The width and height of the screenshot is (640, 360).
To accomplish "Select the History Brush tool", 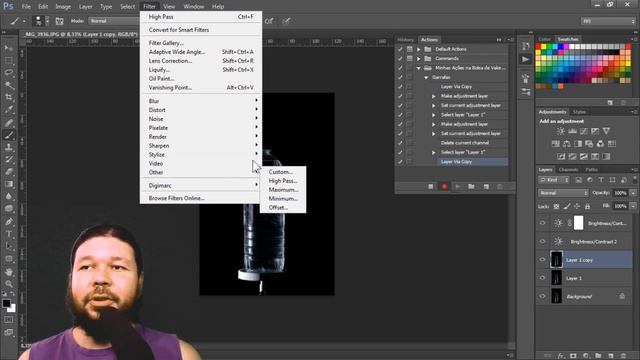I will pos(9,160).
